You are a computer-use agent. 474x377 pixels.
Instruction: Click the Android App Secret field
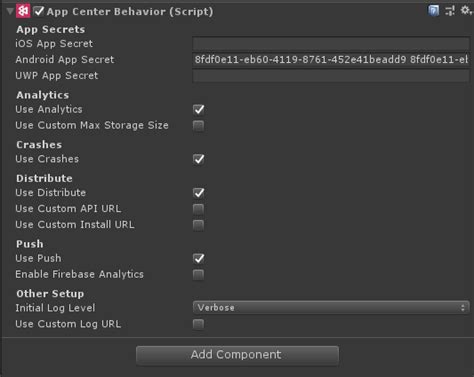click(331, 60)
